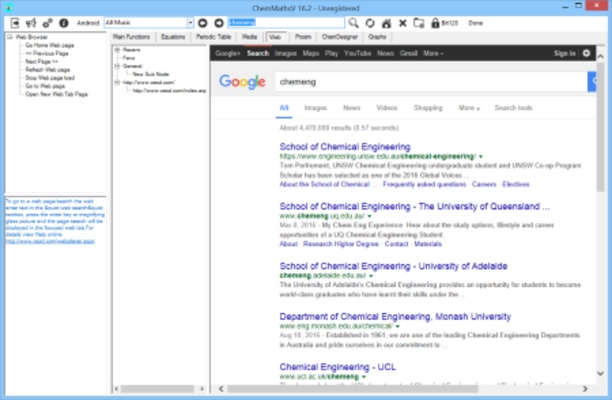Viewport: 612px width, 400px height.
Task: Switch to the Main Functions tab
Action: pyautogui.click(x=132, y=37)
